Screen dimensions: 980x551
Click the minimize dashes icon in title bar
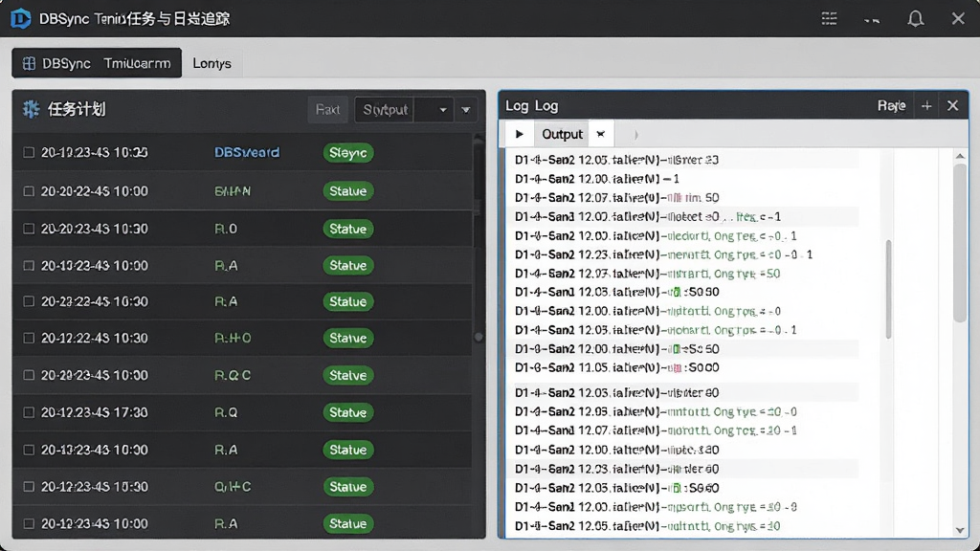click(872, 21)
